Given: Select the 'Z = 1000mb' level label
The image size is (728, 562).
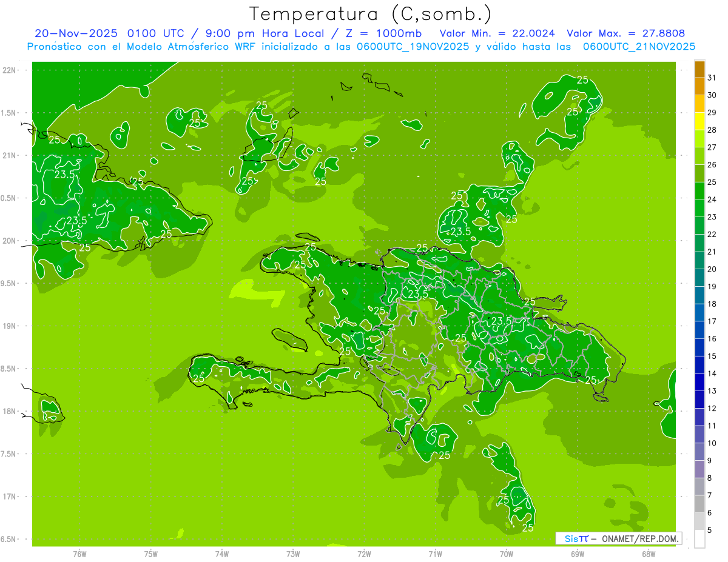Looking at the screenshot, I should point(383,33).
